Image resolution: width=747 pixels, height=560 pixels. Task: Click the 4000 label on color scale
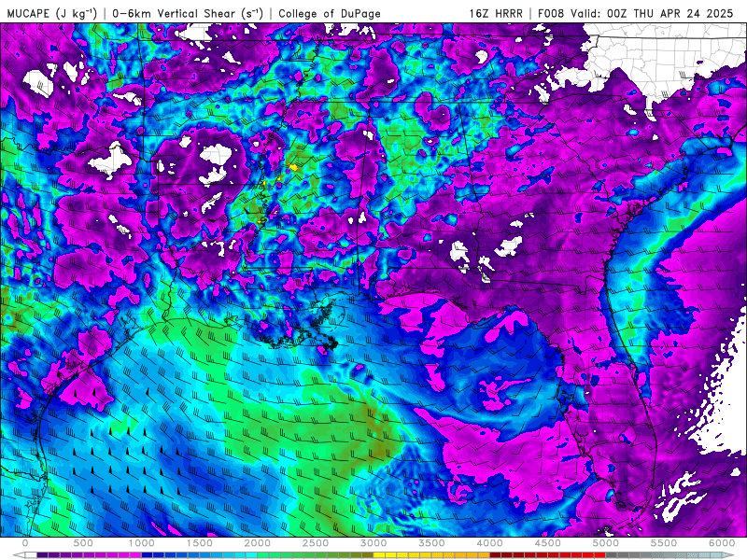[489, 543]
